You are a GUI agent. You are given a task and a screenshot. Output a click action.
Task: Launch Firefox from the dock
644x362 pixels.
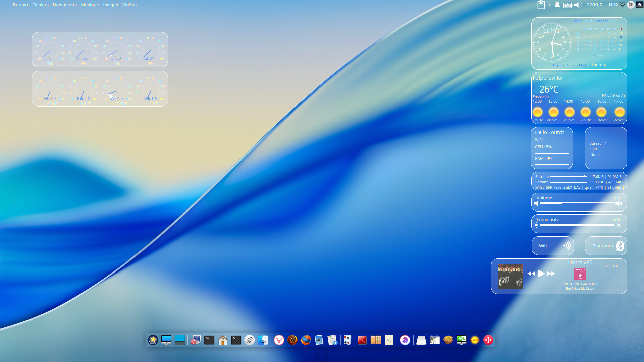(x=306, y=340)
